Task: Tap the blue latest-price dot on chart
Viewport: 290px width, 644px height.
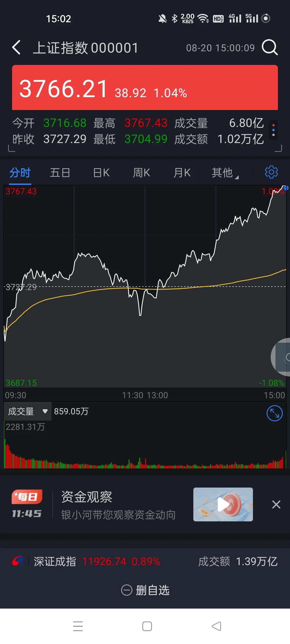Action: pyautogui.click(x=286, y=188)
